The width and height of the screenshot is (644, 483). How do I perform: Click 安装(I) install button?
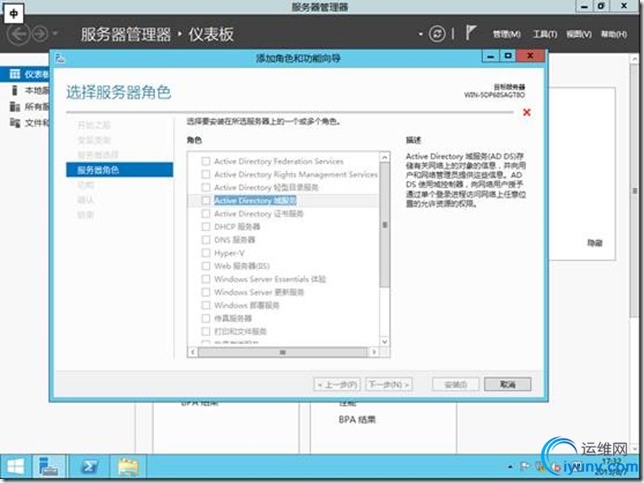(x=455, y=384)
